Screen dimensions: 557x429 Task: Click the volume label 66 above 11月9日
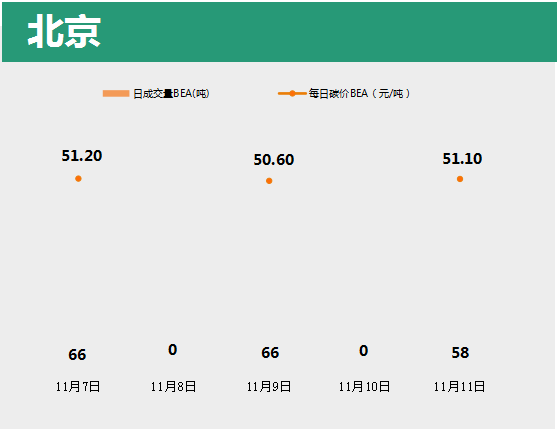point(270,353)
